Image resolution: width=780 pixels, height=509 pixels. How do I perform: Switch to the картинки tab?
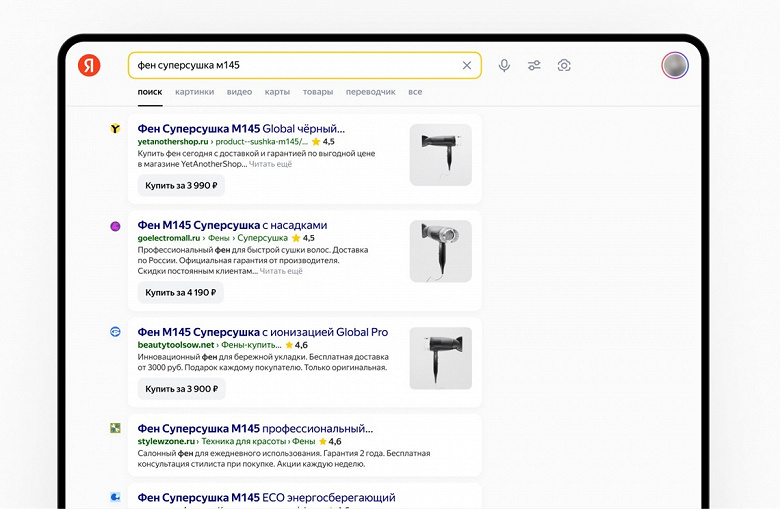[x=195, y=92]
